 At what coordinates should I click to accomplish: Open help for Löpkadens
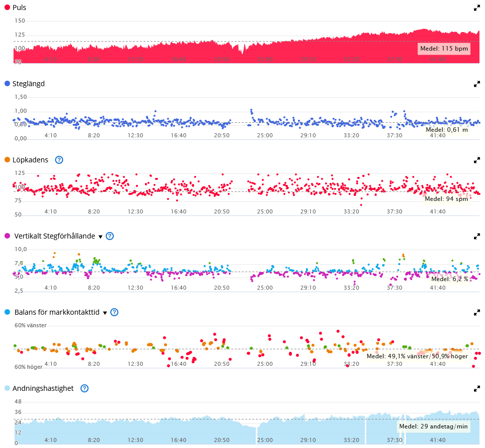[x=59, y=160]
